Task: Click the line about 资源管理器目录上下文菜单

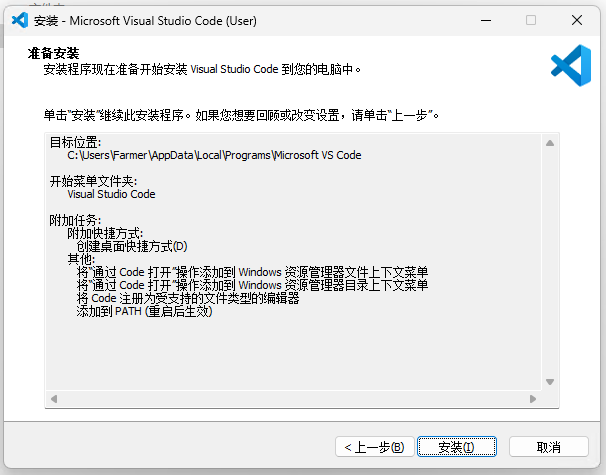Action: (x=252, y=285)
